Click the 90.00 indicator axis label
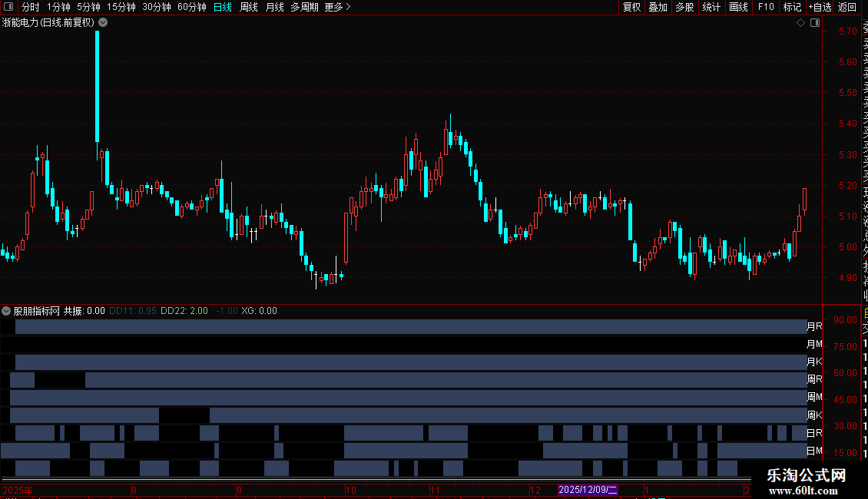The image size is (868, 499). 845,320
